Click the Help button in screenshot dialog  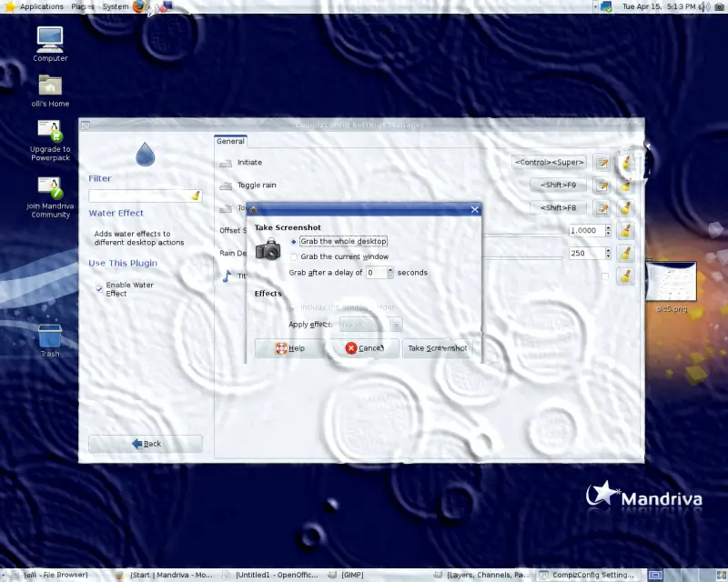(x=289, y=348)
